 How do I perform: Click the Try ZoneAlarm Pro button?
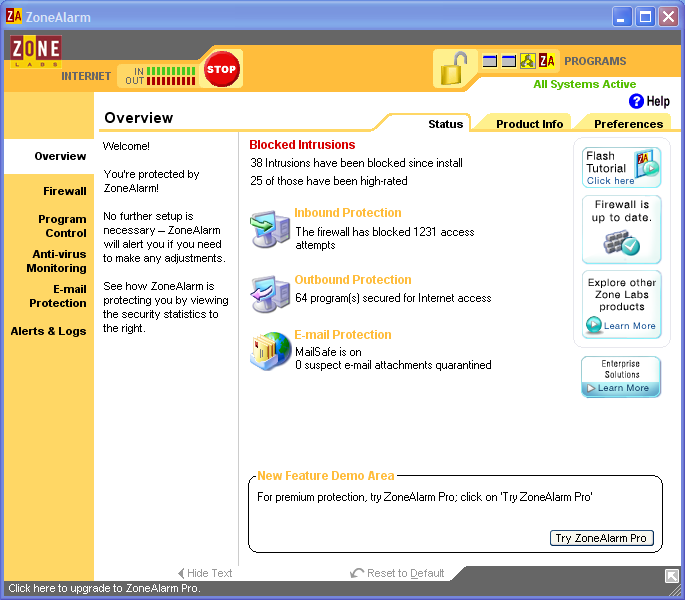click(x=602, y=538)
